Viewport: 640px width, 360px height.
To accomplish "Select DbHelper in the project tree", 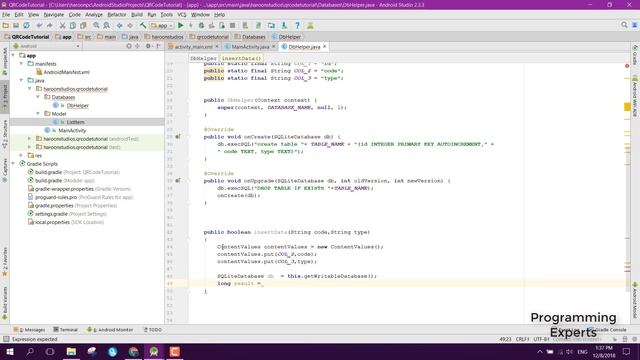I will (78, 105).
